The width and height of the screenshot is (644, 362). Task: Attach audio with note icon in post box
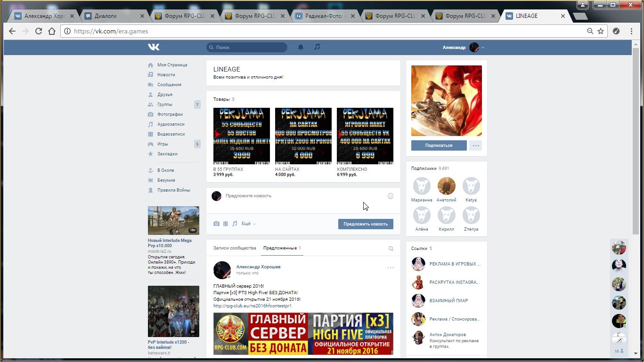235,224
